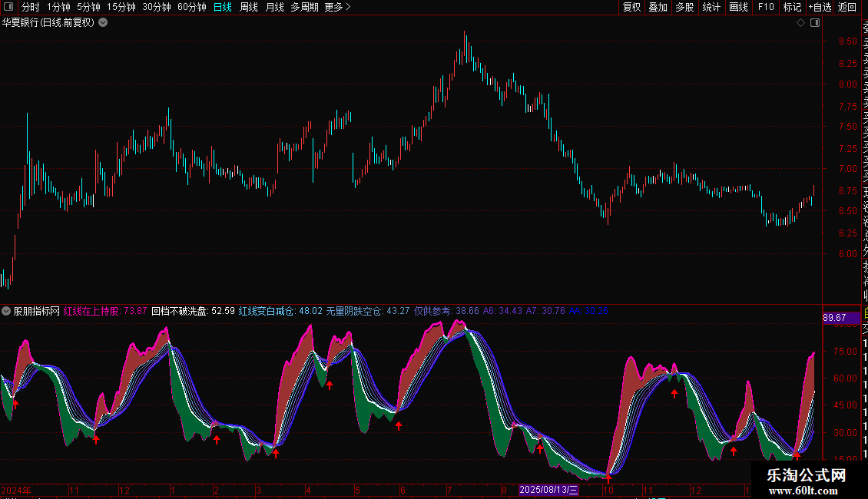Add stock via +自选 button

tap(820, 7)
